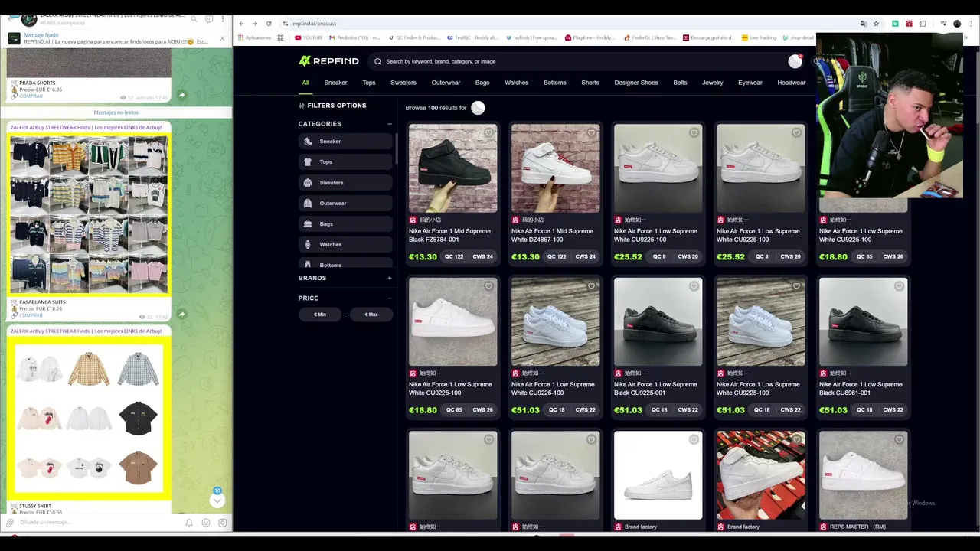Switch to the Sneaker tab
The height and width of the screenshot is (551, 980).
coord(335,83)
